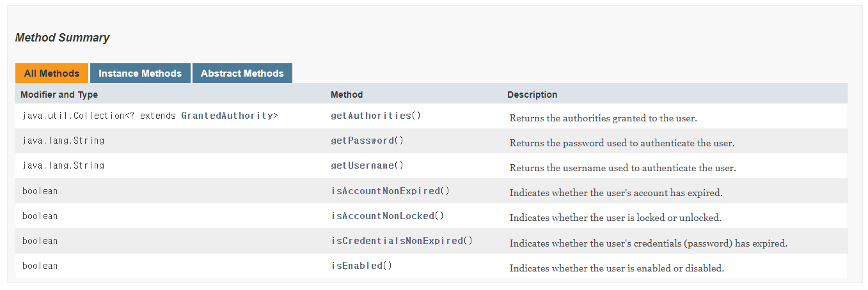The width and height of the screenshot is (868, 290).
Task: Click the Modifier and Type column header
Action: coord(59,95)
